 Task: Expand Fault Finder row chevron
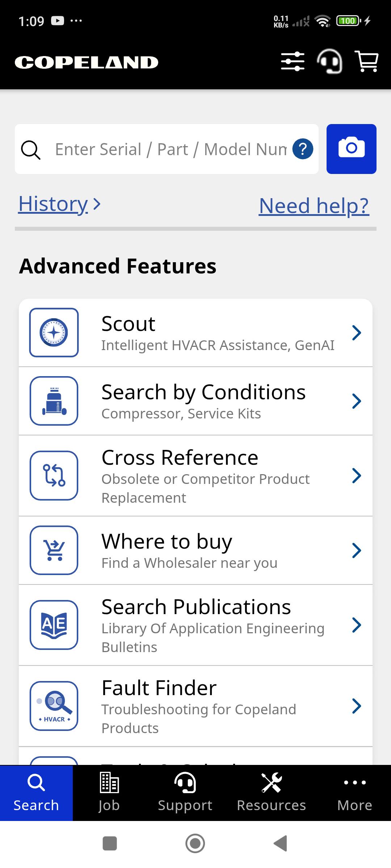[357, 706]
